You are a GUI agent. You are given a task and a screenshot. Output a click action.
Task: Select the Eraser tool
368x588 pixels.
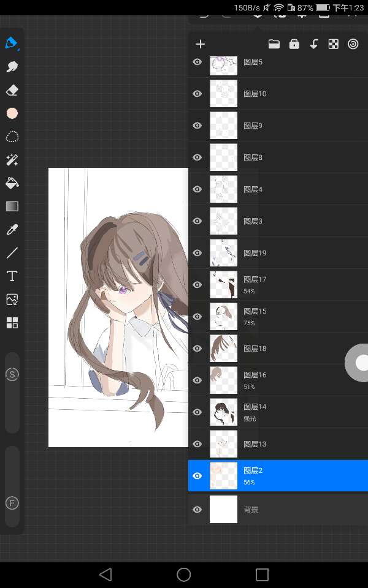12,91
